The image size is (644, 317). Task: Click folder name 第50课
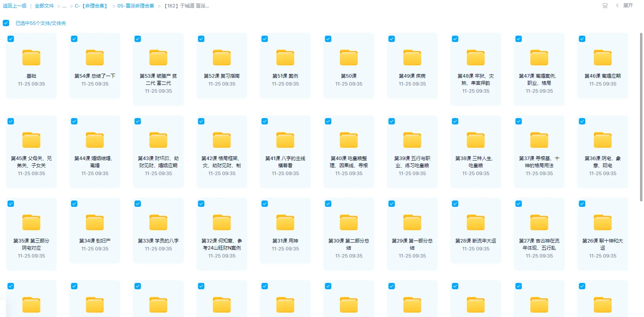[349, 76]
